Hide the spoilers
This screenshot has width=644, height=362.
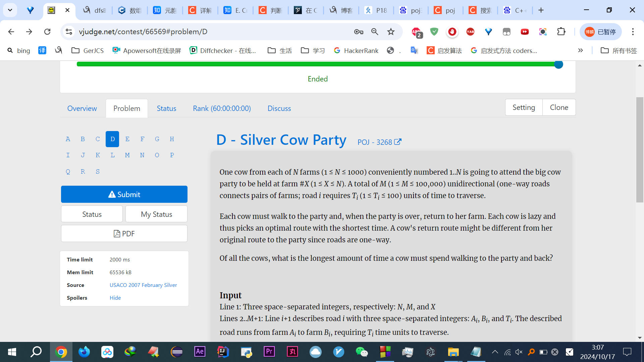point(115,298)
